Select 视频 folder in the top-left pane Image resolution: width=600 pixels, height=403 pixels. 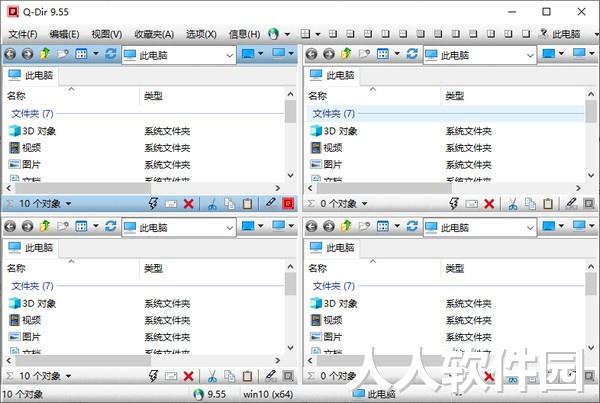pyautogui.click(x=25, y=148)
